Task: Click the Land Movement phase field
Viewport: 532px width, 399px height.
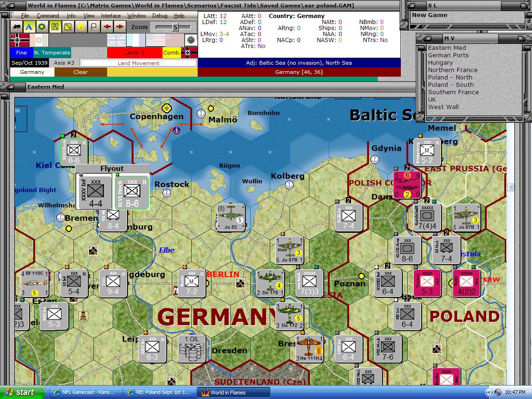Action: [139, 63]
